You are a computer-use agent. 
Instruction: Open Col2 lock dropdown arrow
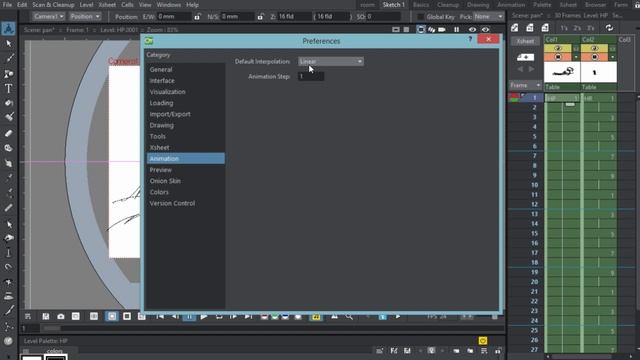point(613,57)
